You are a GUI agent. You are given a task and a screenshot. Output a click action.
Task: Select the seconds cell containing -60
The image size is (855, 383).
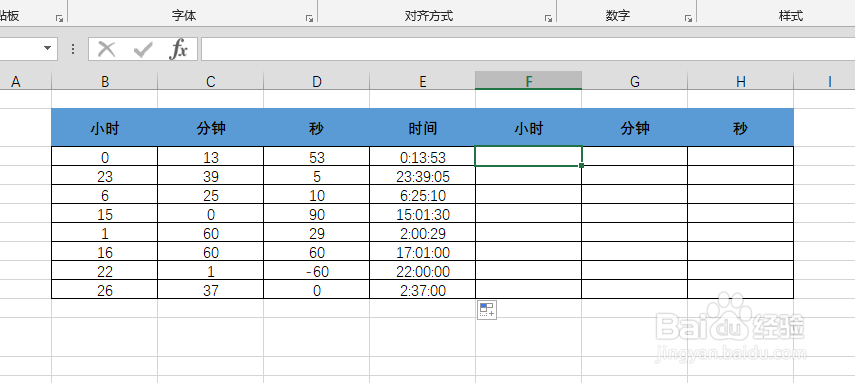tap(316, 271)
